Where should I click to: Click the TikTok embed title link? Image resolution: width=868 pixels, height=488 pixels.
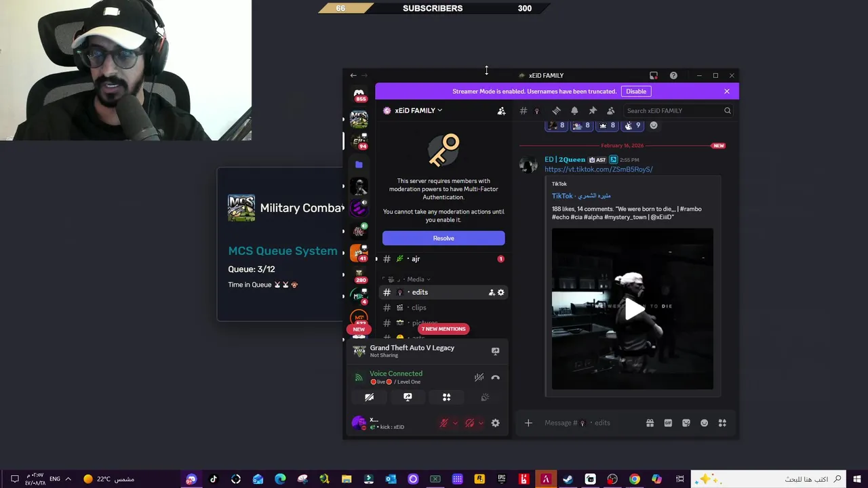click(581, 196)
